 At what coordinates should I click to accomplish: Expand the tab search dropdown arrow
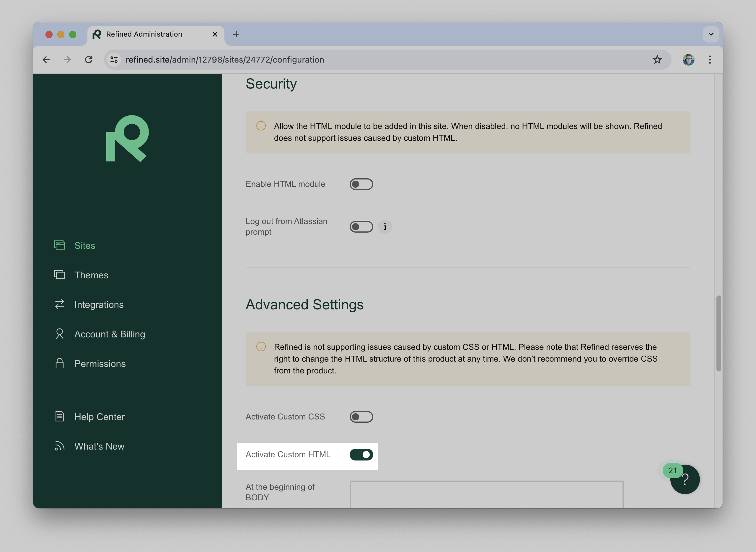[711, 35]
